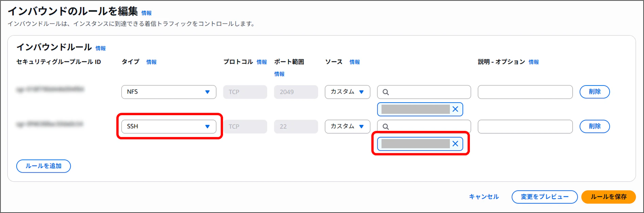Click port range field showing 2049

(296, 92)
